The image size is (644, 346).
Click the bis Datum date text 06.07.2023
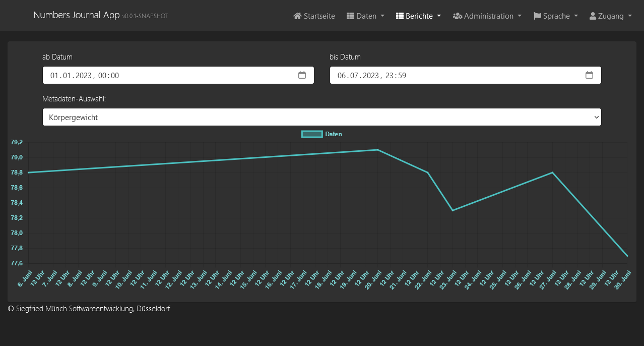[x=358, y=76]
